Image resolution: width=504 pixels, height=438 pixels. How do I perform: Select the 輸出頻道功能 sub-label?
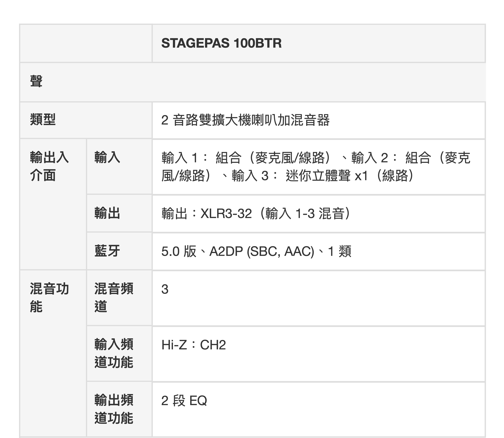coord(114,409)
